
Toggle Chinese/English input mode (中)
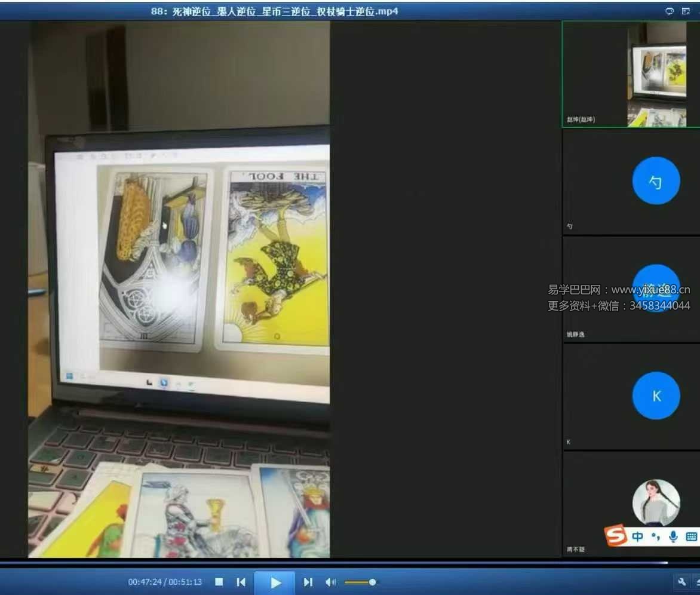(x=637, y=536)
